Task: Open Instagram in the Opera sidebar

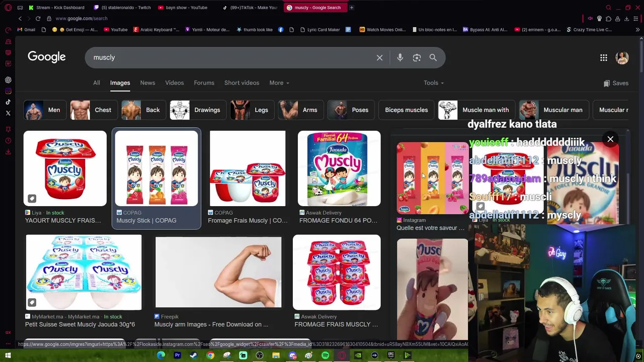Action: (x=8, y=91)
